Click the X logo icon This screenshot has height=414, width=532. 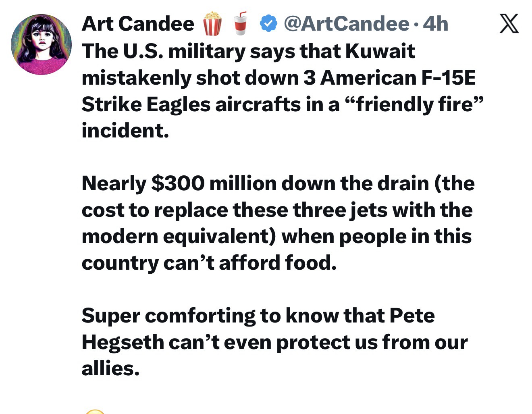pos(509,24)
